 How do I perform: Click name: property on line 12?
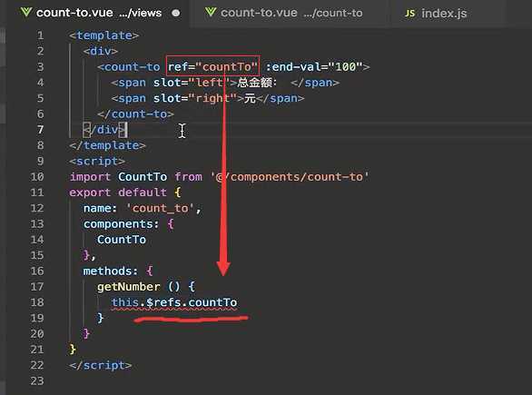point(101,208)
